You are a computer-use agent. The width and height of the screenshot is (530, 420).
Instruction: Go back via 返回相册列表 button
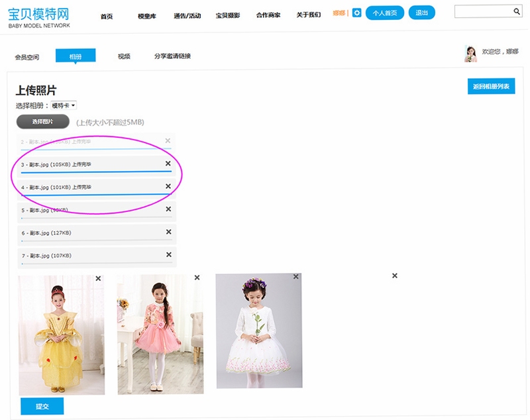(x=491, y=86)
